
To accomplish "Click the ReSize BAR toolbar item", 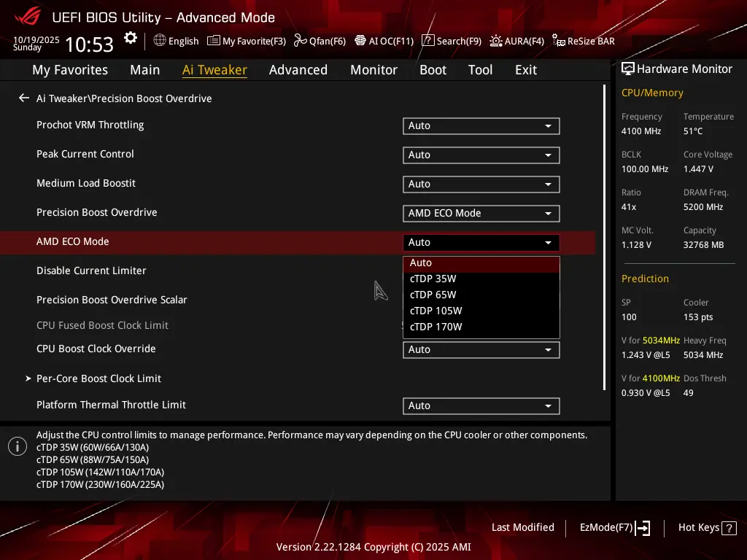I will [x=584, y=41].
